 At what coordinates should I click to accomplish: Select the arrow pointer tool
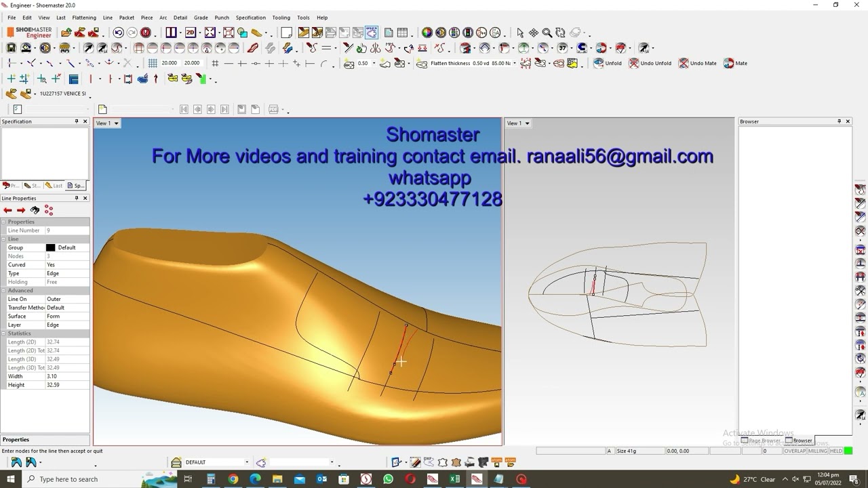(520, 33)
